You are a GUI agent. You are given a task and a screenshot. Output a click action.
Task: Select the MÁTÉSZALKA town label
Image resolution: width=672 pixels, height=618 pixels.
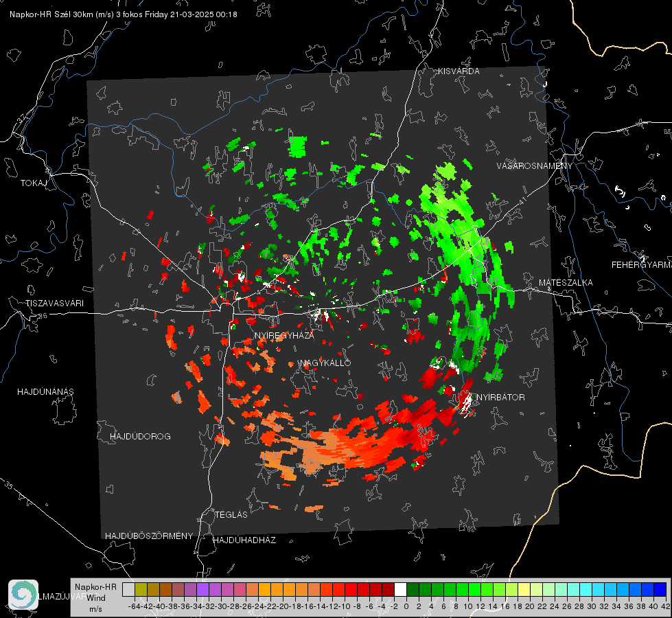[x=566, y=283]
